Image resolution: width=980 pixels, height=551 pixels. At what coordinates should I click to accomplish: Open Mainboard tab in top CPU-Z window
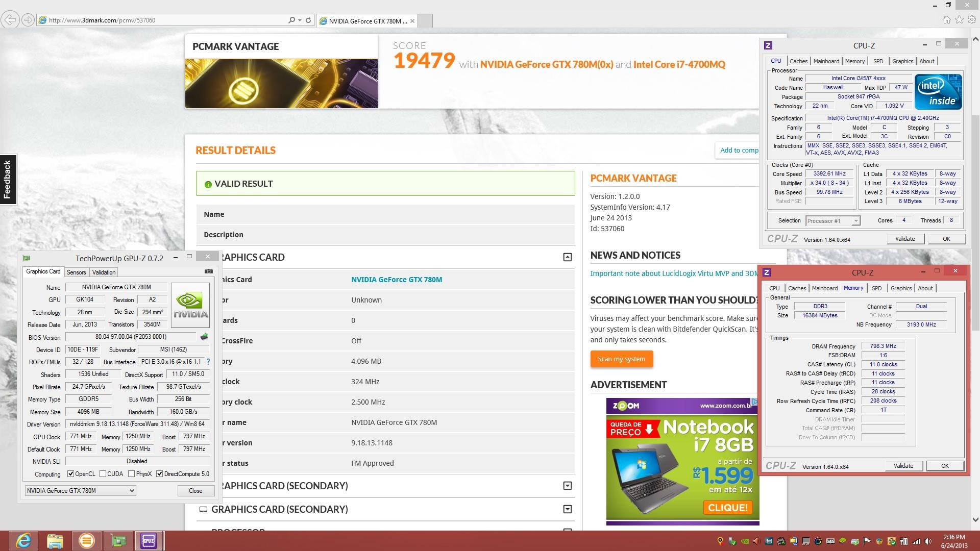pyautogui.click(x=826, y=61)
